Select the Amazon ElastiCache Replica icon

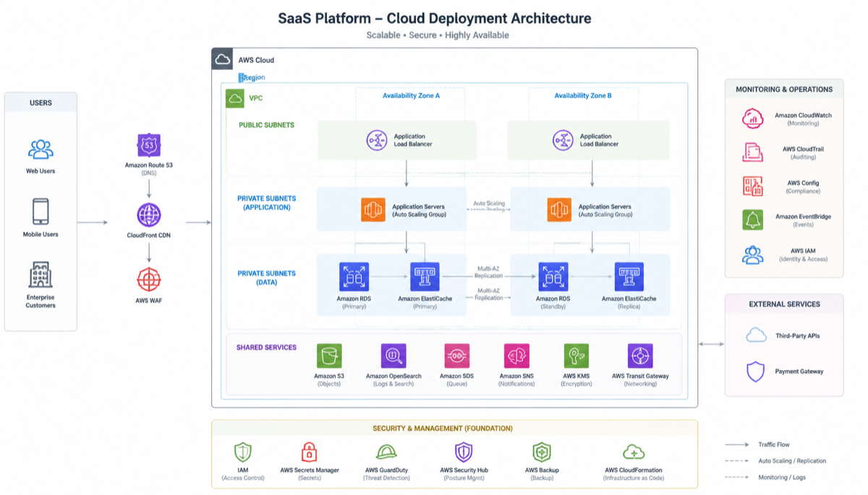(629, 277)
